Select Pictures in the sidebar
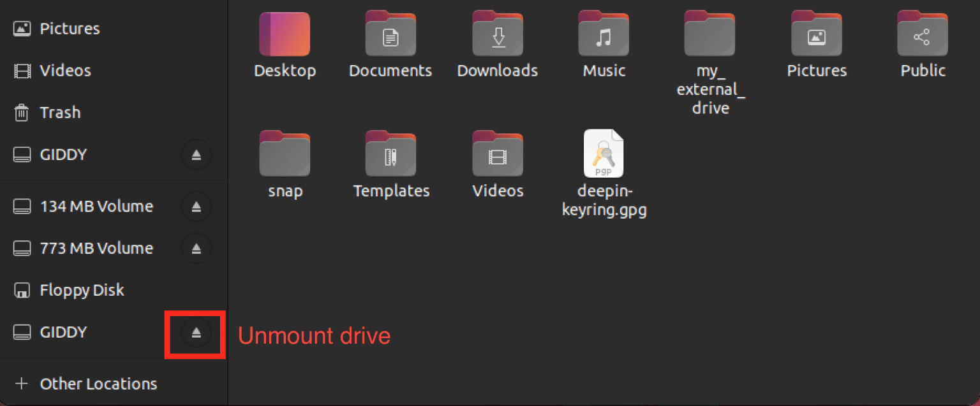Screen dimensions: 980x406 (70, 28)
